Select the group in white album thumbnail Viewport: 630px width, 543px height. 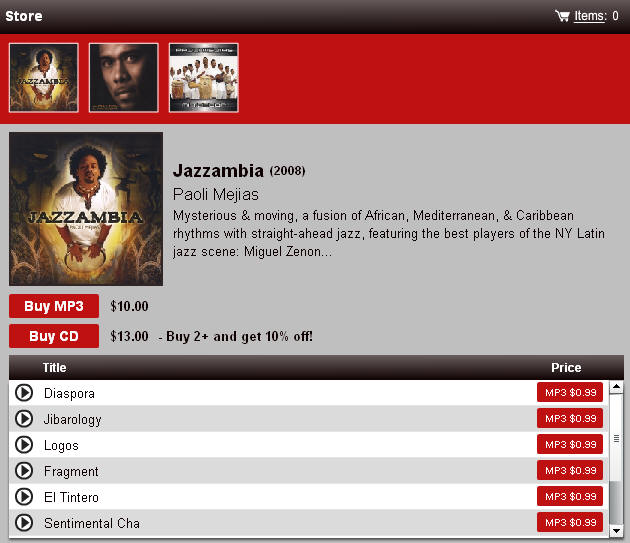204,78
